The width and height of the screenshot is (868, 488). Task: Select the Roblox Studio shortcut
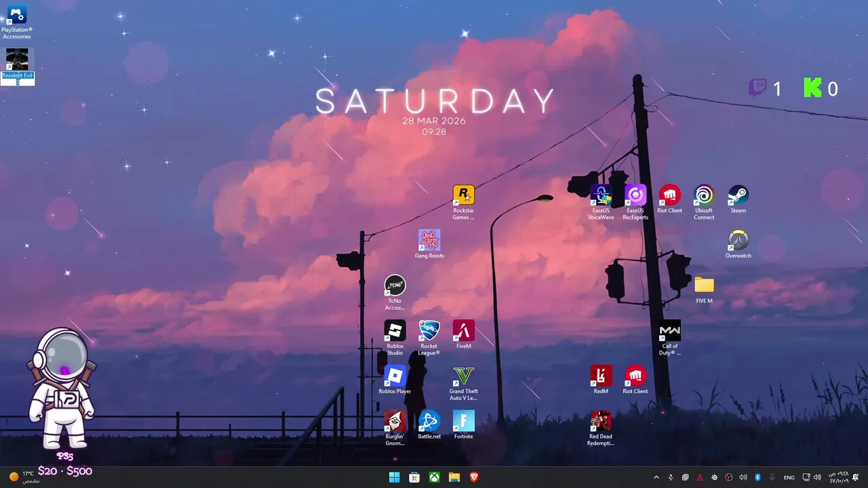(395, 338)
